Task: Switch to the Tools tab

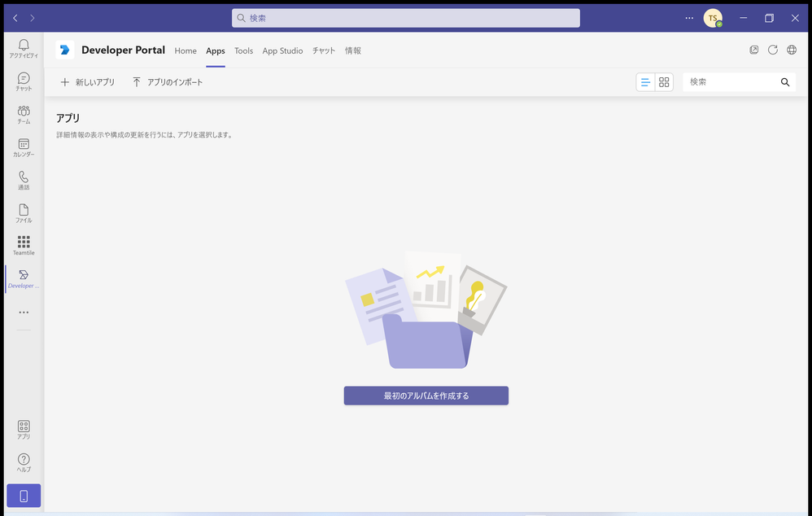Action: point(243,50)
